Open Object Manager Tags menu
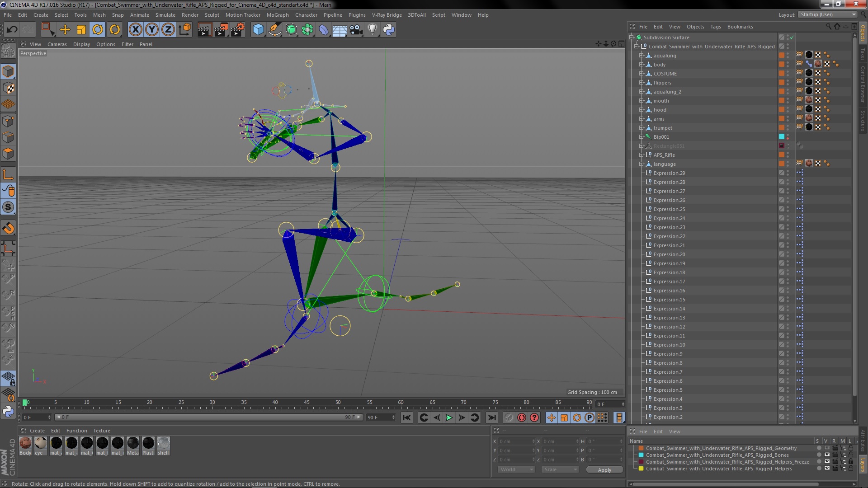 pyautogui.click(x=715, y=27)
